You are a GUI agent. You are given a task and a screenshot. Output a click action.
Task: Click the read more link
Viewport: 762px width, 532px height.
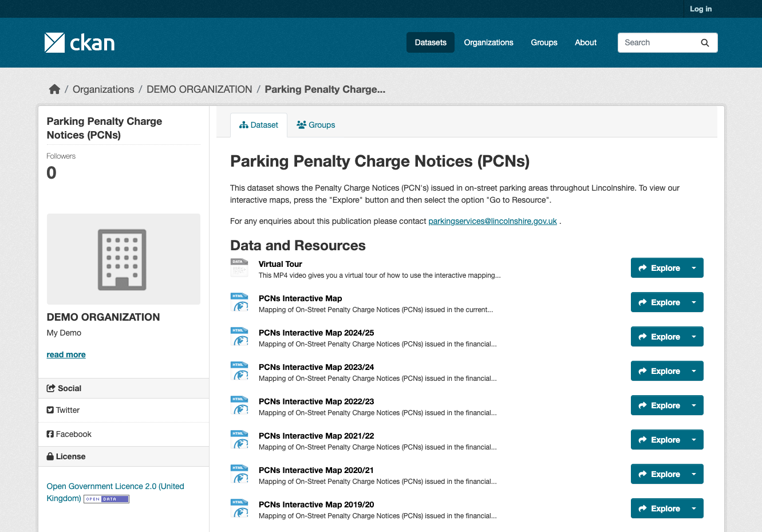point(66,354)
